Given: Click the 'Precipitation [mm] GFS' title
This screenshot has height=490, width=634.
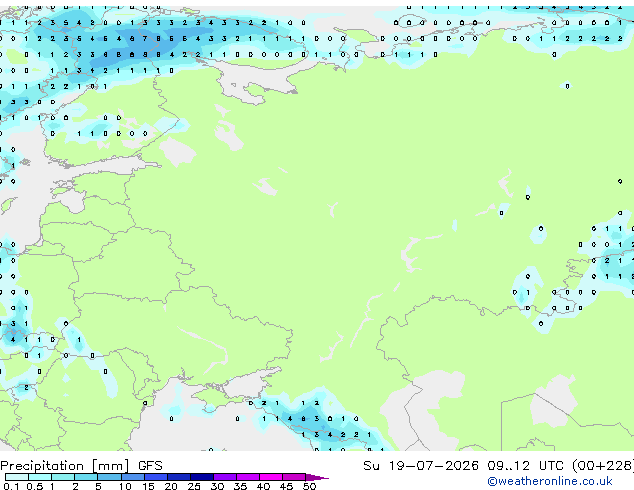Looking at the screenshot, I should [81, 466].
